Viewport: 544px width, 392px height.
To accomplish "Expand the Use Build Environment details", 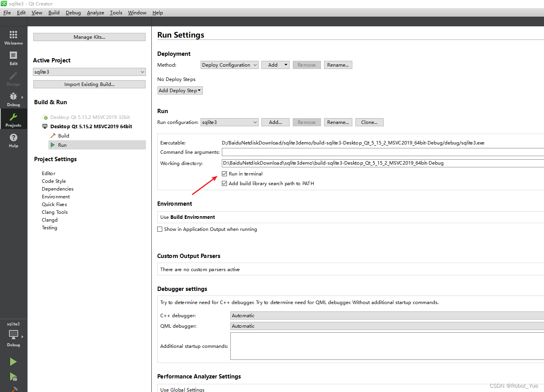I will [350, 217].
